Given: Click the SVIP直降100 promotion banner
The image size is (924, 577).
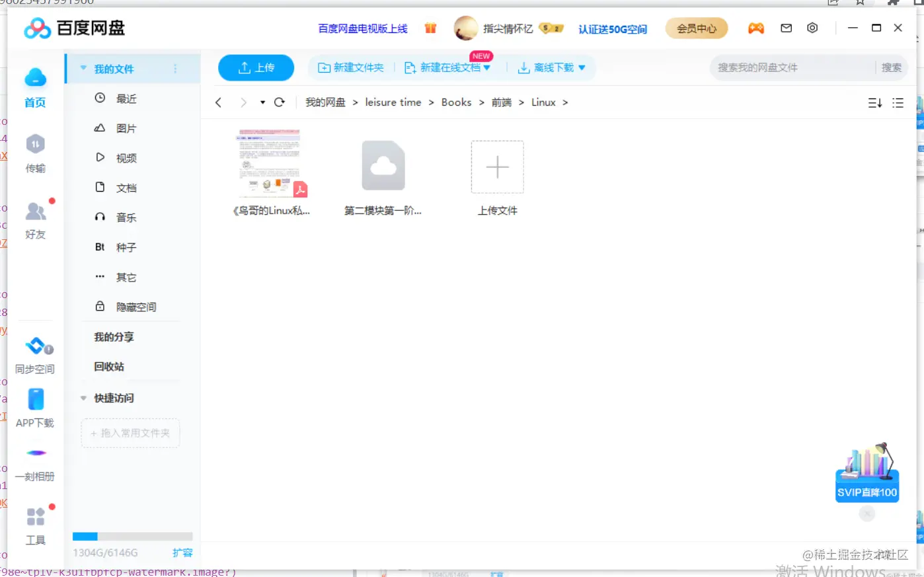Looking at the screenshot, I should [x=867, y=473].
